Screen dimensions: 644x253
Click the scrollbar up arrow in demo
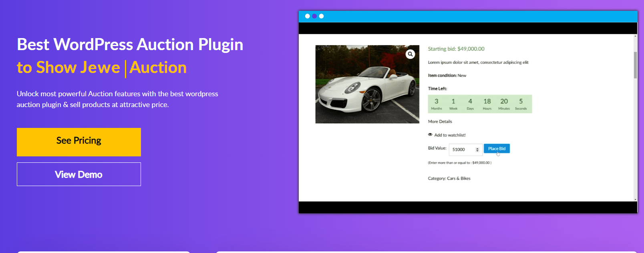(x=635, y=36)
